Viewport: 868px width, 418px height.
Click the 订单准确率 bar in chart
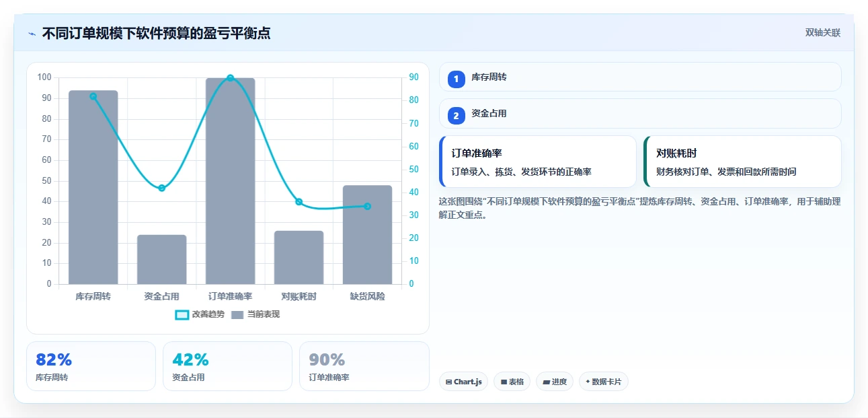230,181
